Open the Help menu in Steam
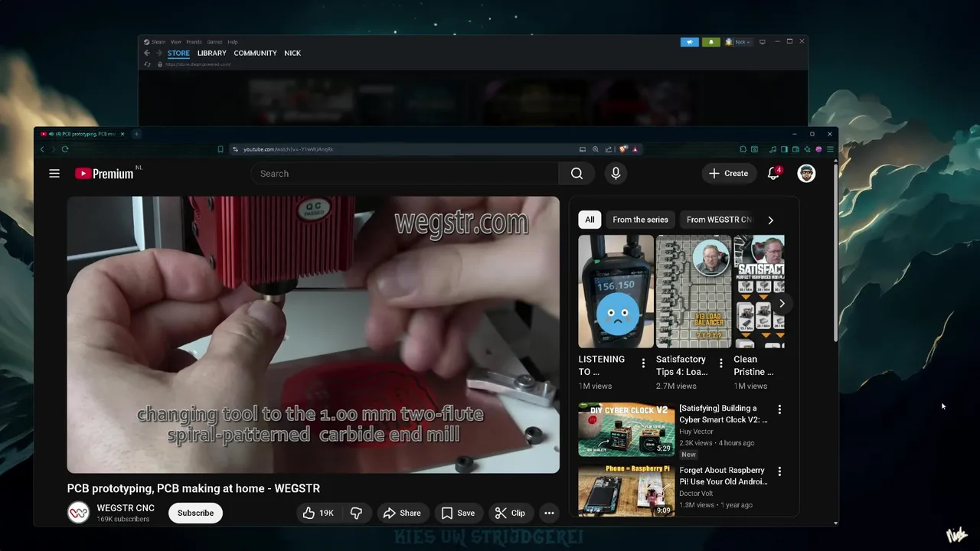The width and height of the screenshot is (980, 551). pos(233,42)
